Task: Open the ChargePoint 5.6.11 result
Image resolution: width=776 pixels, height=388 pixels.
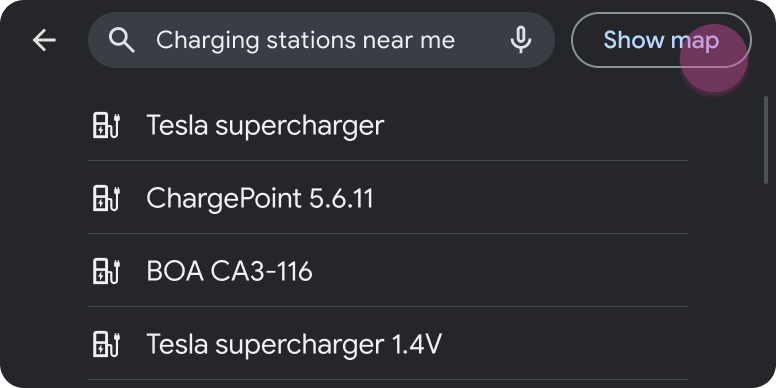Action: 388,198
